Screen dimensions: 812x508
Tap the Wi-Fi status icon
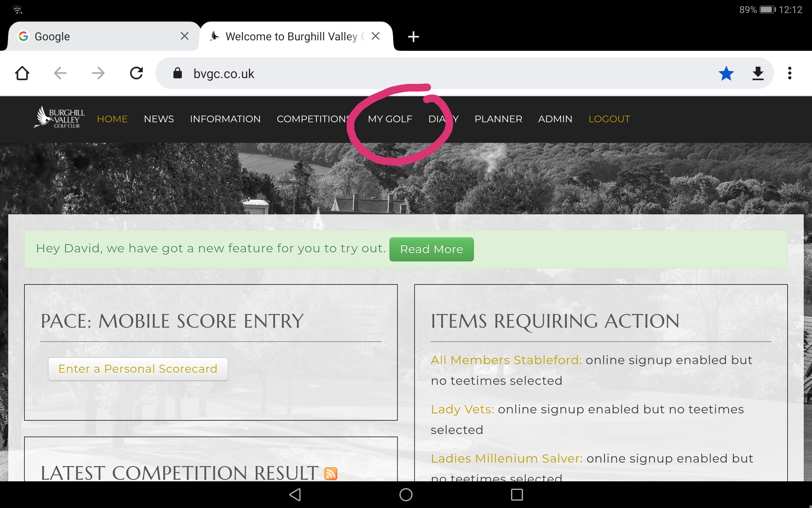pos(17,10)
